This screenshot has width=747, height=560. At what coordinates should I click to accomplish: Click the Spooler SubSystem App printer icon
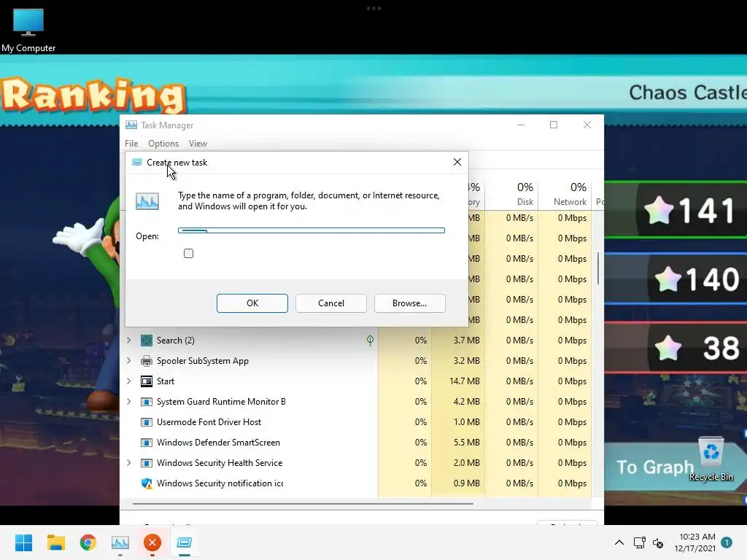pyautogui.click(x=147, y=361)
